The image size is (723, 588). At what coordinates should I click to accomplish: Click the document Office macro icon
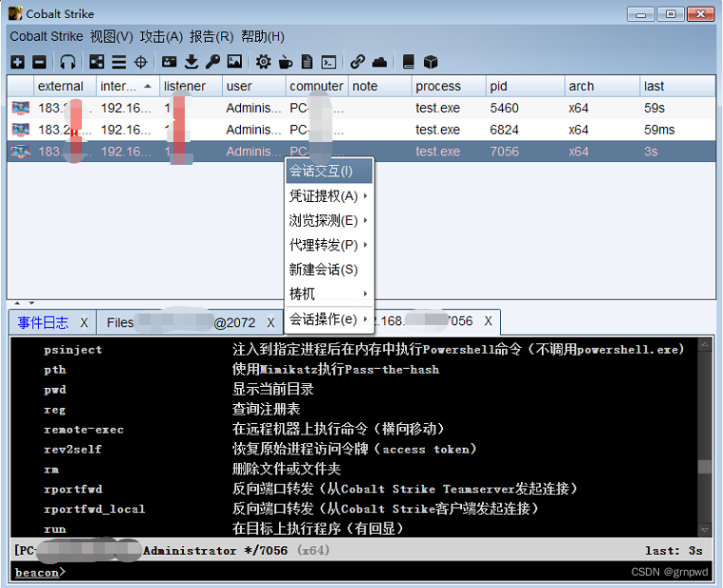[x=307, y=62]
